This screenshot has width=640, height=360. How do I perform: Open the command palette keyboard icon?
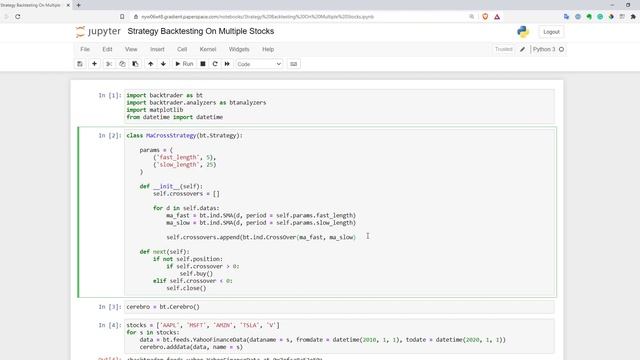(293, 64)
